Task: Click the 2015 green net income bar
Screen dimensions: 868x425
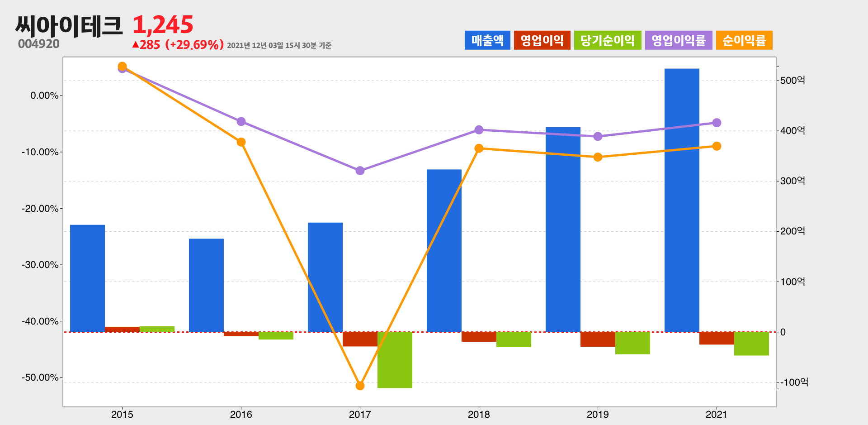Action: 157,329
